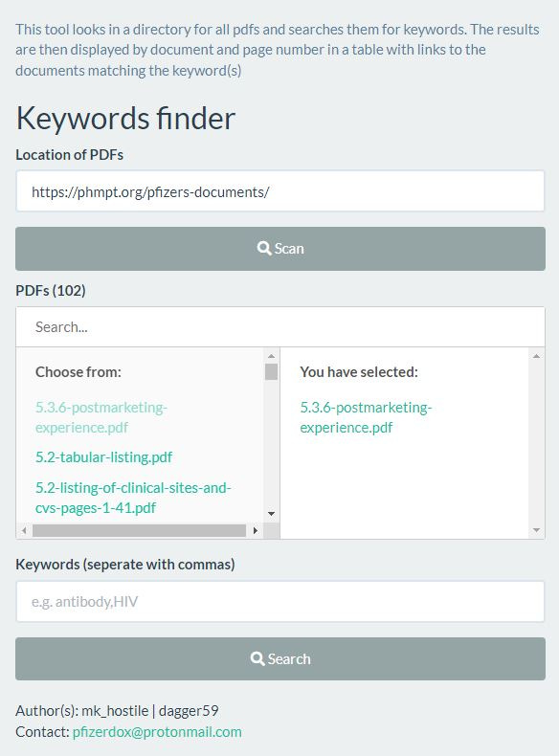
Task: Click the 'You have selected:' header
Action: click(x=359, y=371)
